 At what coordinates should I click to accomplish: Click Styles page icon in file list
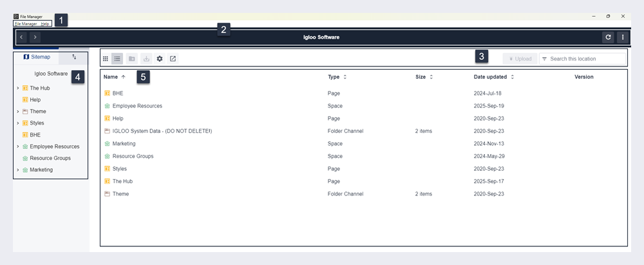point(107,169)
